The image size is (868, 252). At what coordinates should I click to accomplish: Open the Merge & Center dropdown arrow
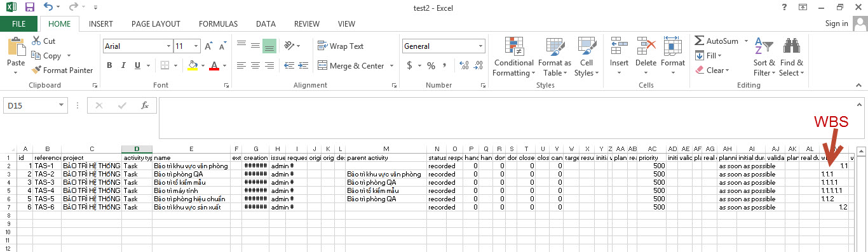(391, 65)
